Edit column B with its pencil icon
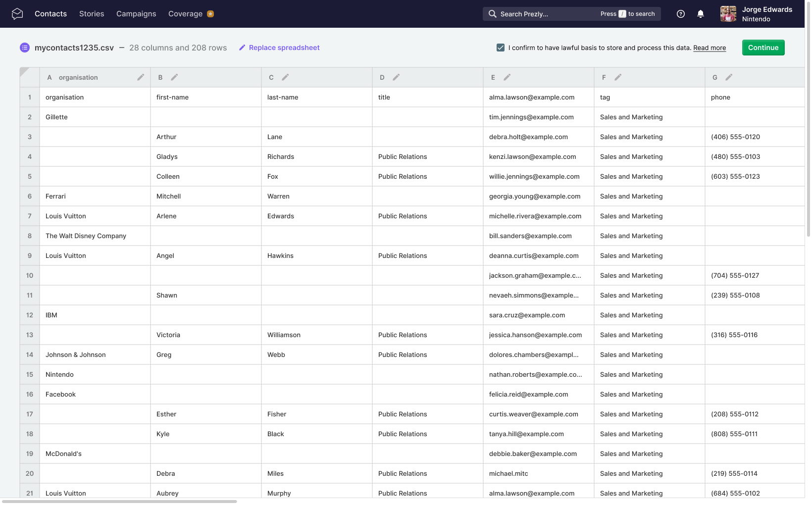Screen dimensions: 812x505 tap(174, 77)
